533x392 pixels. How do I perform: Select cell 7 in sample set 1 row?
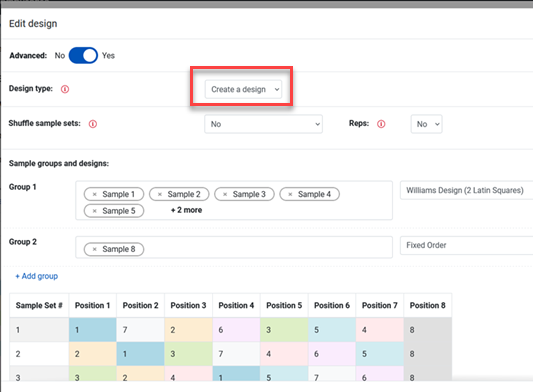140,330
